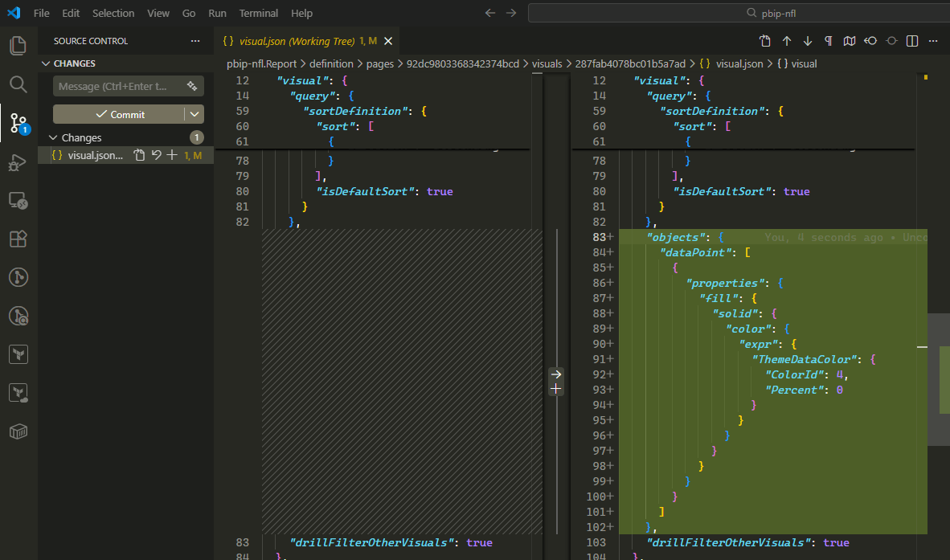
Task: Toggle inline diff view split icon
Action: pyautogui.click(x=912, y=41)
